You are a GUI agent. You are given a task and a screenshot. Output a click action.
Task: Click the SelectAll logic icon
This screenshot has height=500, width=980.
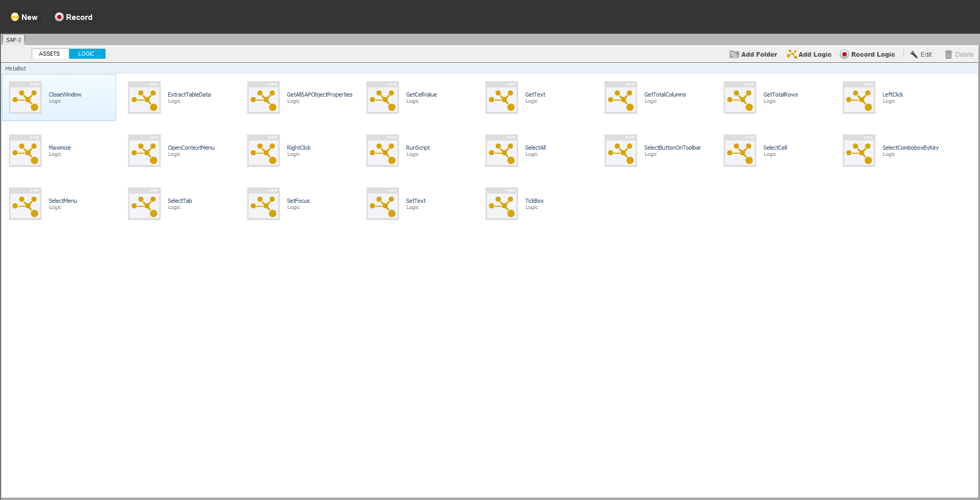(x=502, y=151)
